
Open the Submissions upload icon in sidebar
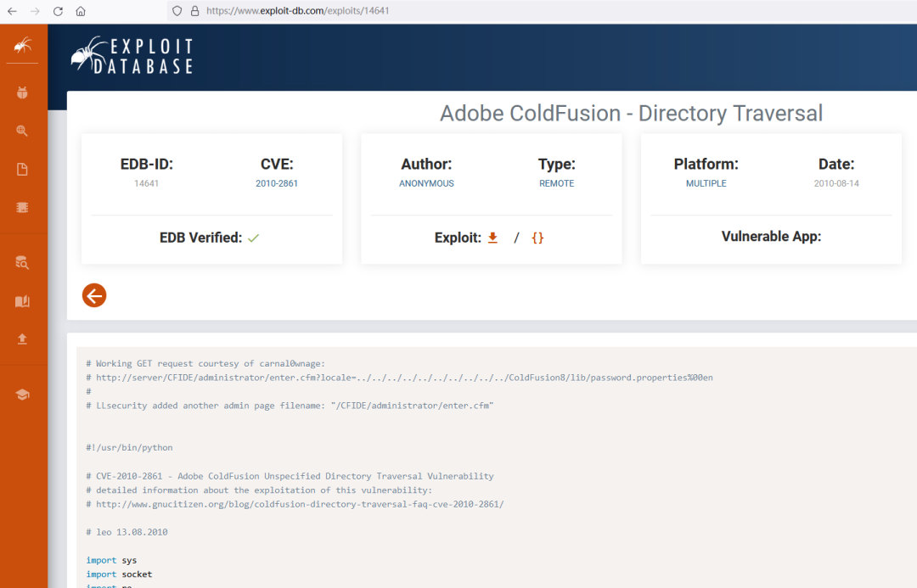coord(23,339)
